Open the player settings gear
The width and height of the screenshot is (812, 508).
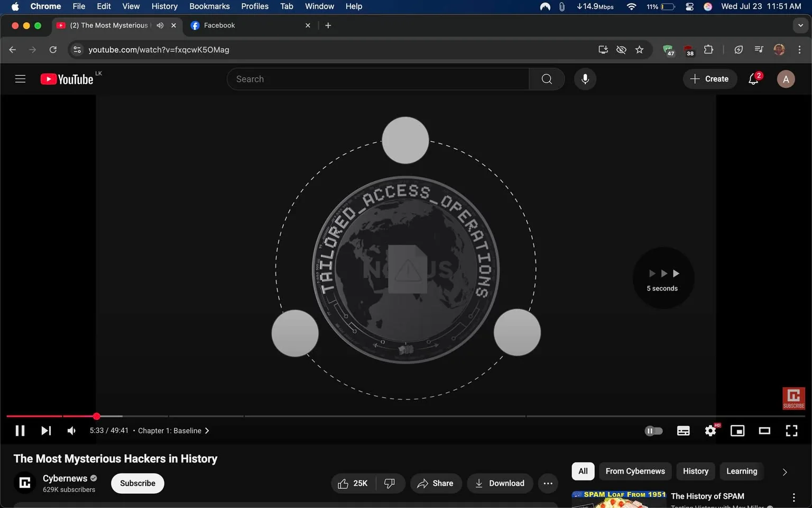(x=711, y=431)
